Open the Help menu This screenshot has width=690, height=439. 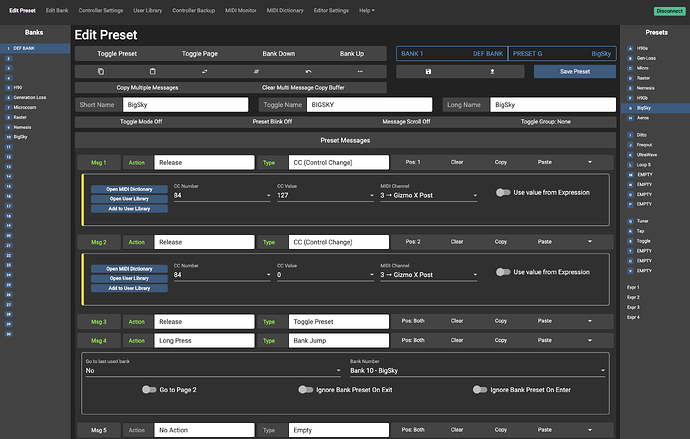pos(367,9)
